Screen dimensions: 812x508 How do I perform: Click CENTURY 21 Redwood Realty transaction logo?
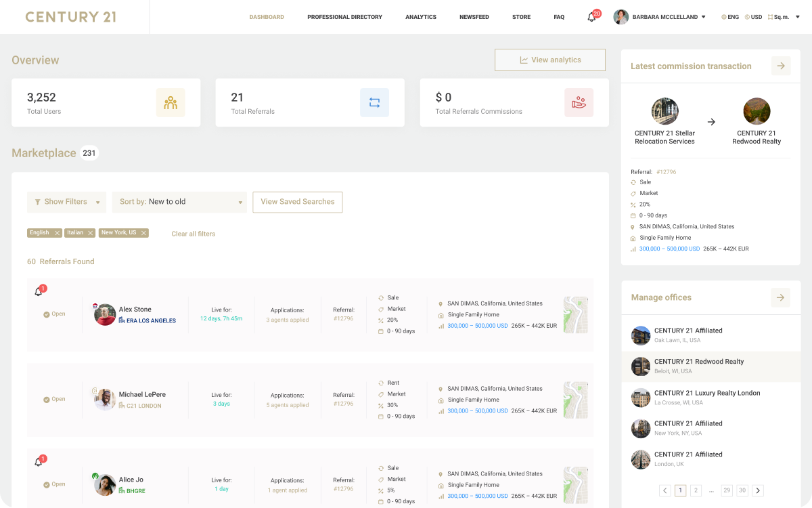pos(757,112)
